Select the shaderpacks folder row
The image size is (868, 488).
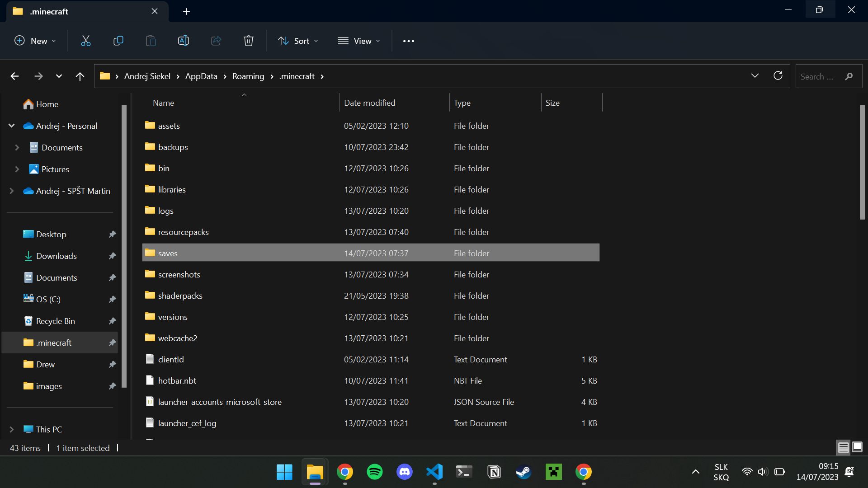(371, 296)
